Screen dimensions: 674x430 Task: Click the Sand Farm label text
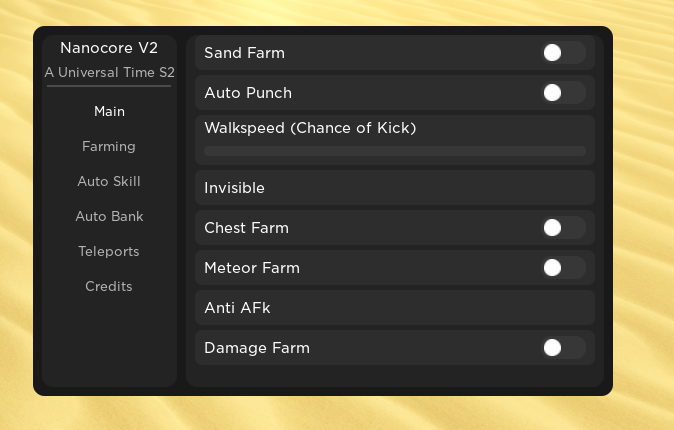tap(245, 53)
